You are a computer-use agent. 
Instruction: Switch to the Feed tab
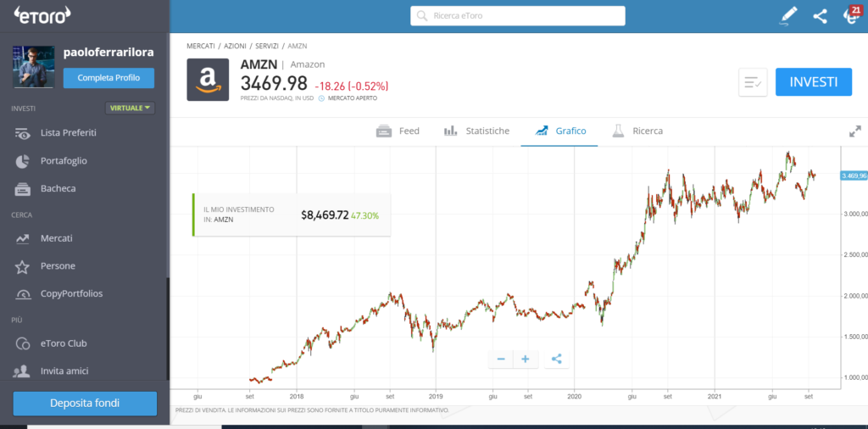398,131
